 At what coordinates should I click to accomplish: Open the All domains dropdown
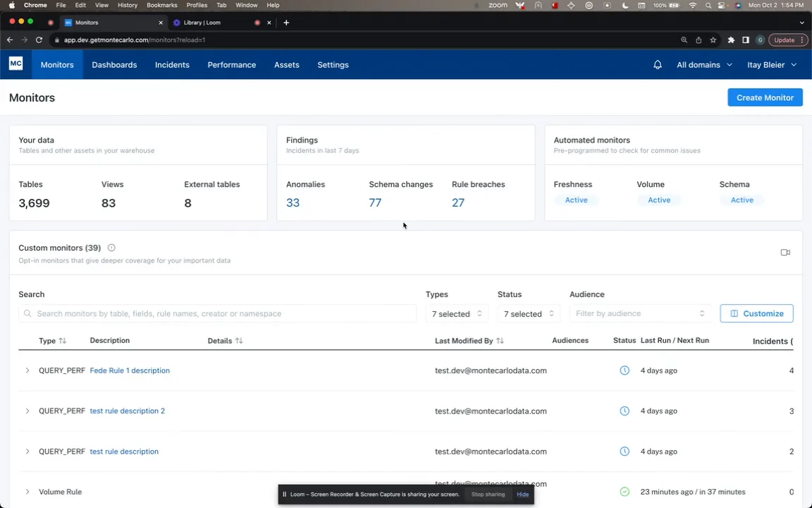coord(704,65)
